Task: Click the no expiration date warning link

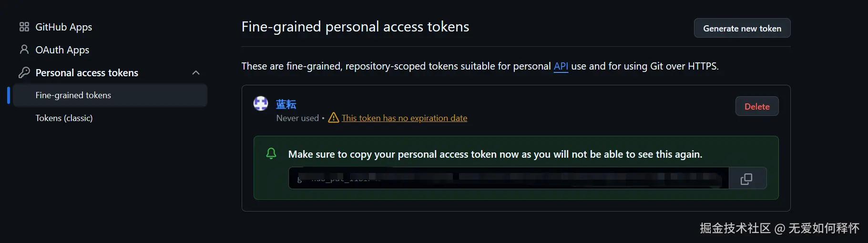Action: [404, 118]
